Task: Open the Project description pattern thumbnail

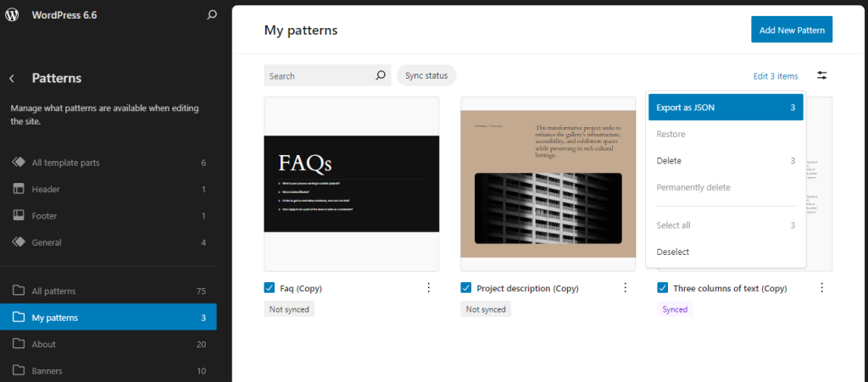Action: click(x=548, y=184)
